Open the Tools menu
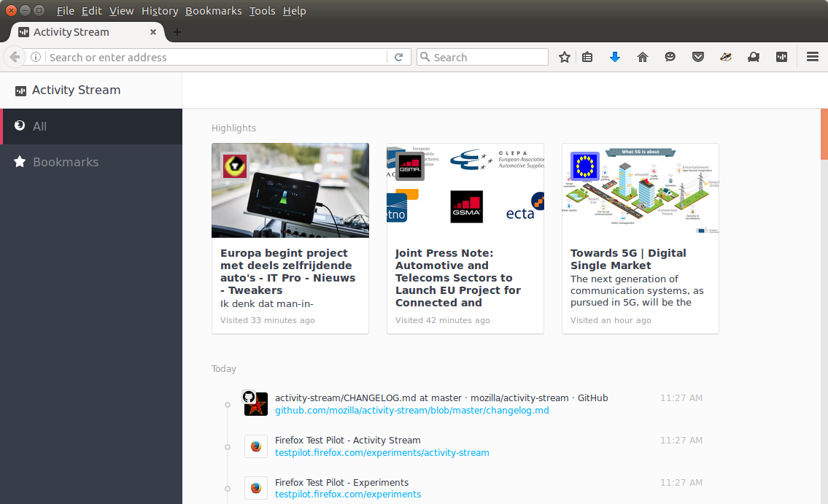The image size is (828, 504). (x=262, y=10)
